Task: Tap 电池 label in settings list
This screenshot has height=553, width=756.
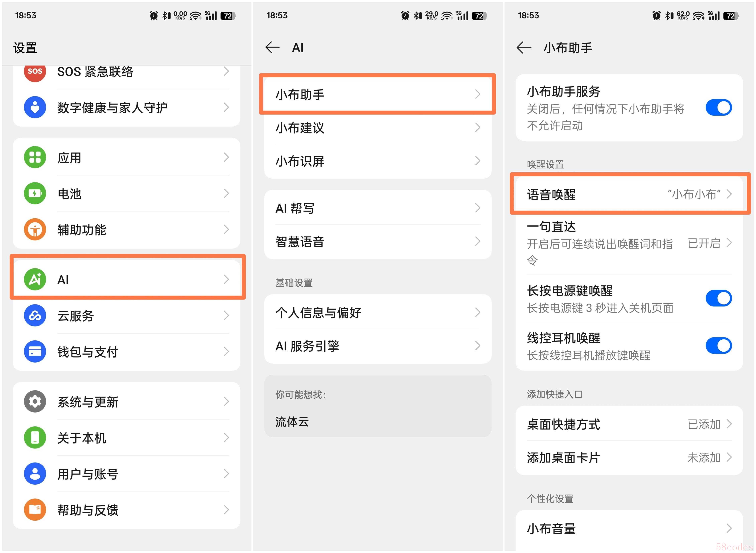Action: pos(69,194)
